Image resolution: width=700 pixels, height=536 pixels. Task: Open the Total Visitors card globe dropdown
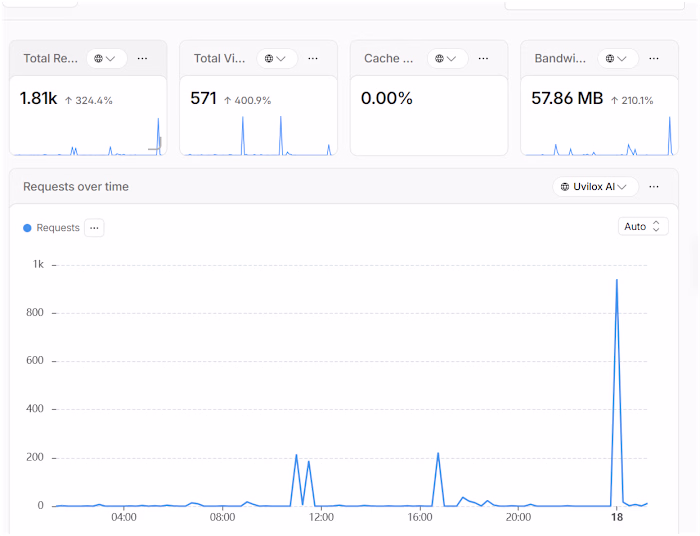(277, 58)
